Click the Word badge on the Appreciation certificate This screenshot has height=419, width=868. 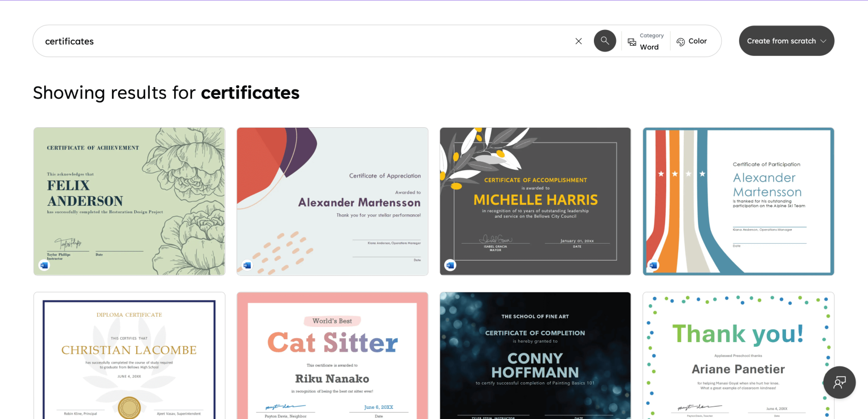[x=247, y=265]
